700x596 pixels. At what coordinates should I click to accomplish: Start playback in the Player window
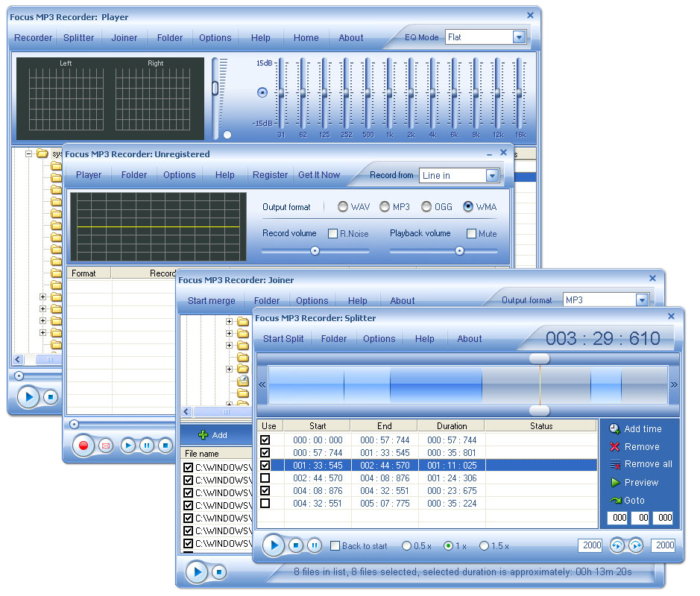pyautogui.click(x=28, y=396)
